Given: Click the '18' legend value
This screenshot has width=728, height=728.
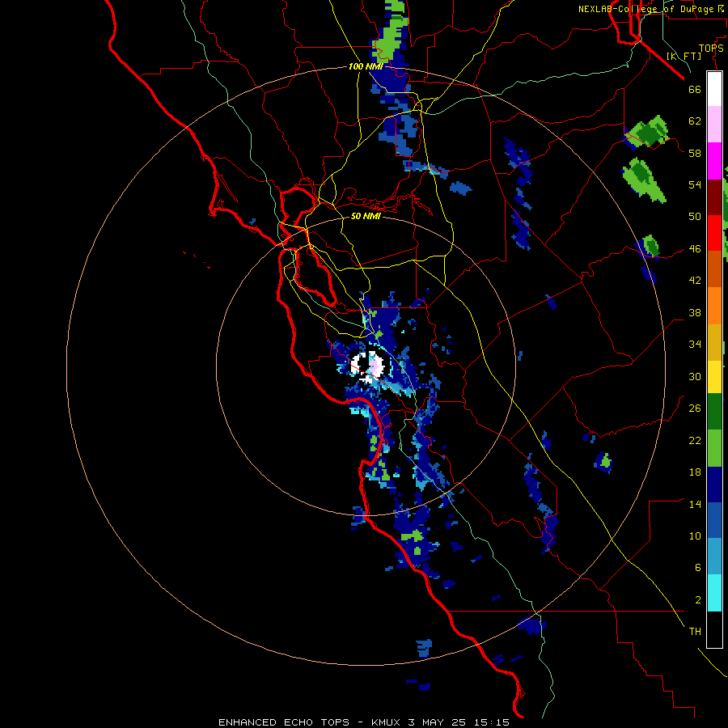Looking at the screenshot, I should (x=695, y=472).
